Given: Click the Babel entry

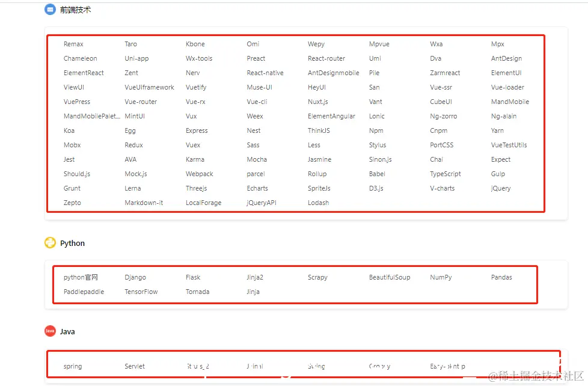Looking at the screenshot, I should click(377, 174).
